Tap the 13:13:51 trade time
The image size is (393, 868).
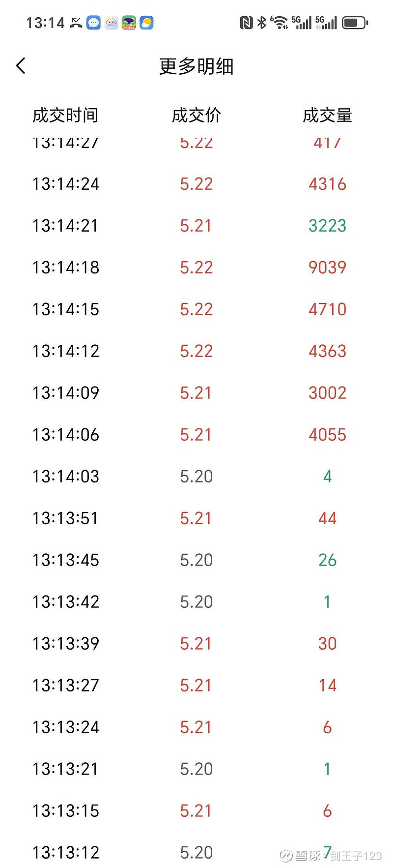pos(66,518)
